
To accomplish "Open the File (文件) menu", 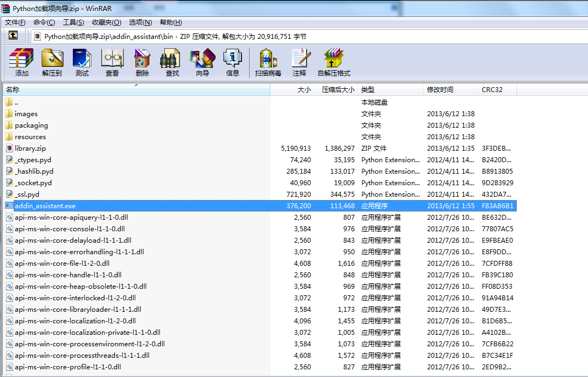I will click(15, 22).
